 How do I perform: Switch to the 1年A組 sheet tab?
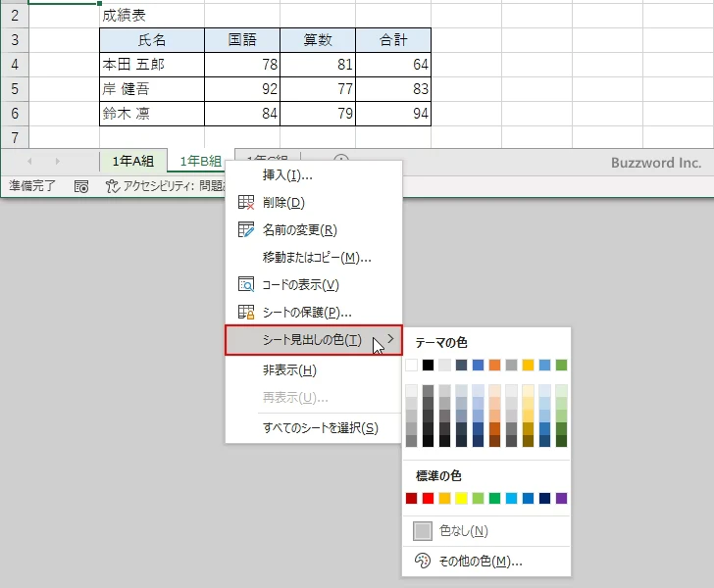[133, 161]
